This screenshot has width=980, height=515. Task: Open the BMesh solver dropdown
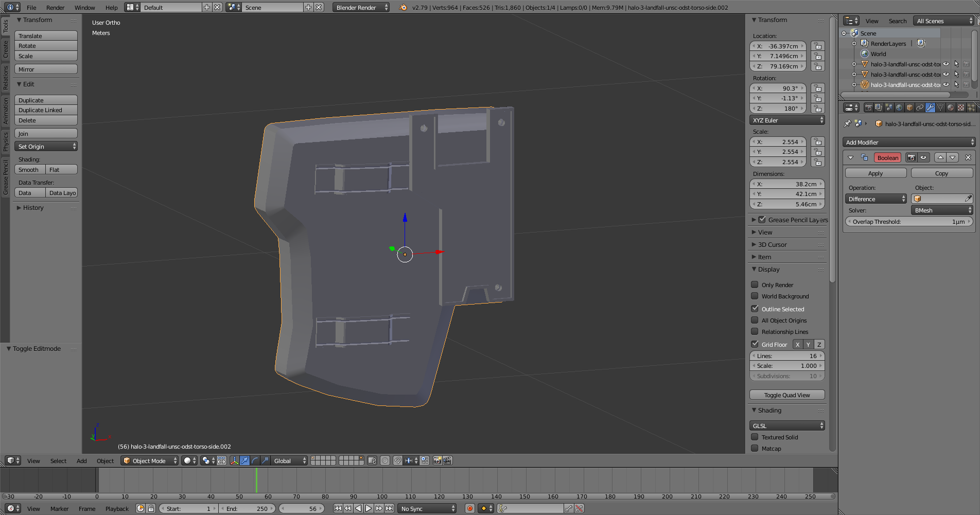942,210
